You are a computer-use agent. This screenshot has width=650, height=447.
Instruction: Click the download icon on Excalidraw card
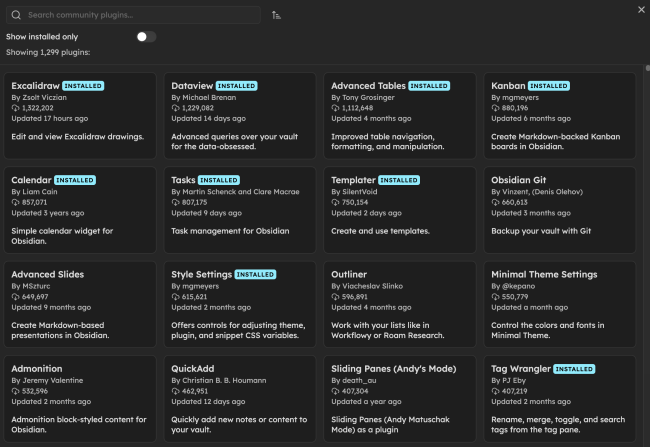[x=15, y=108]
